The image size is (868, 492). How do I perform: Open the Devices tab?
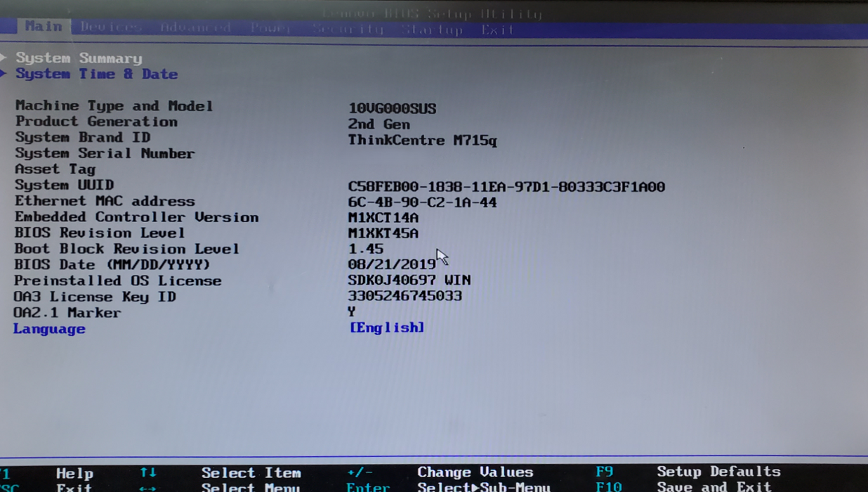[111, 27]
